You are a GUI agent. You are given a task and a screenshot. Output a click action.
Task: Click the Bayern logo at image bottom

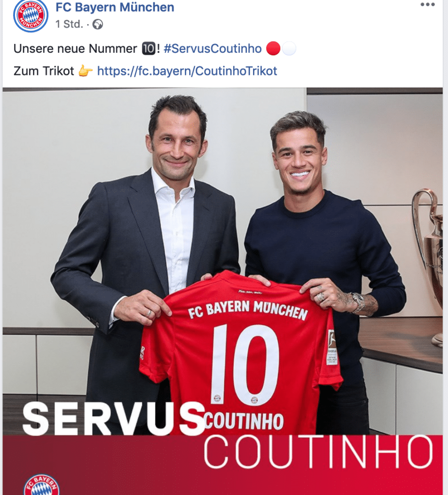(42, 484)
